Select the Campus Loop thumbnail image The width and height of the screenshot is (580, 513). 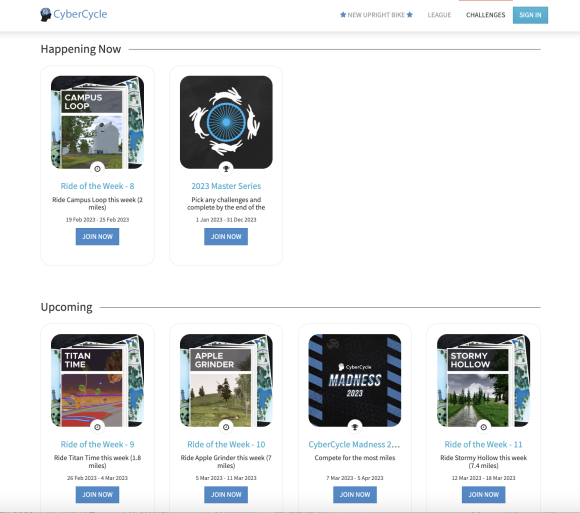pos(97,122)
